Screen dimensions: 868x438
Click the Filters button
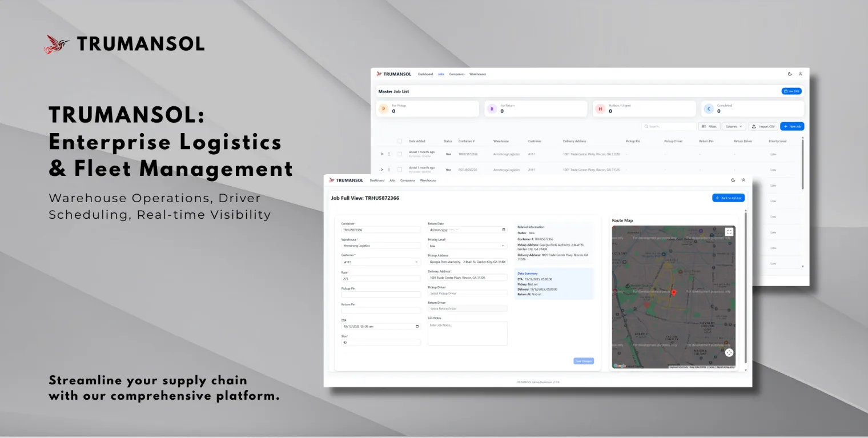pyautogui.click(x=709, y=126)
